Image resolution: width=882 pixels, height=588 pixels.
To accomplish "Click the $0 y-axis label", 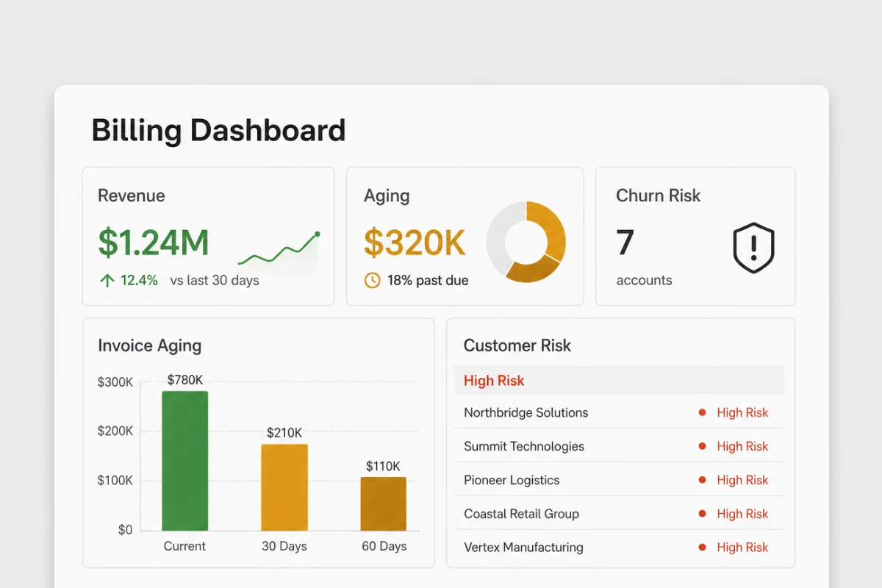I will pyautogui.click(x=125, y=530).
